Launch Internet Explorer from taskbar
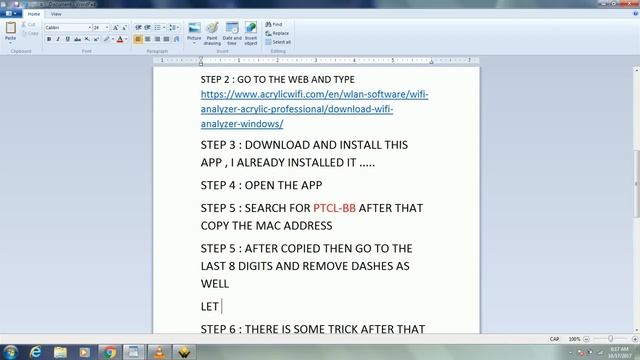 tap(36, 352)
